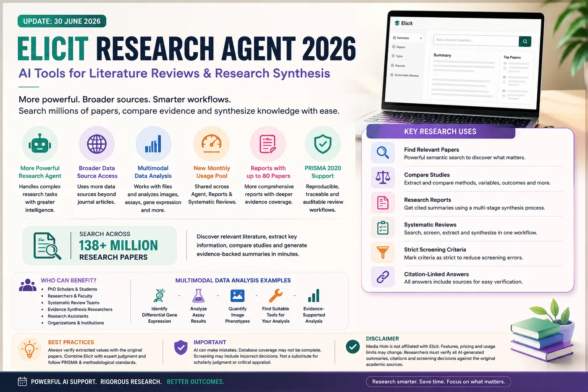588x392 pixels.
Task: Click the wrench icon above Find Suitable Tools
Action: [276, 296]
